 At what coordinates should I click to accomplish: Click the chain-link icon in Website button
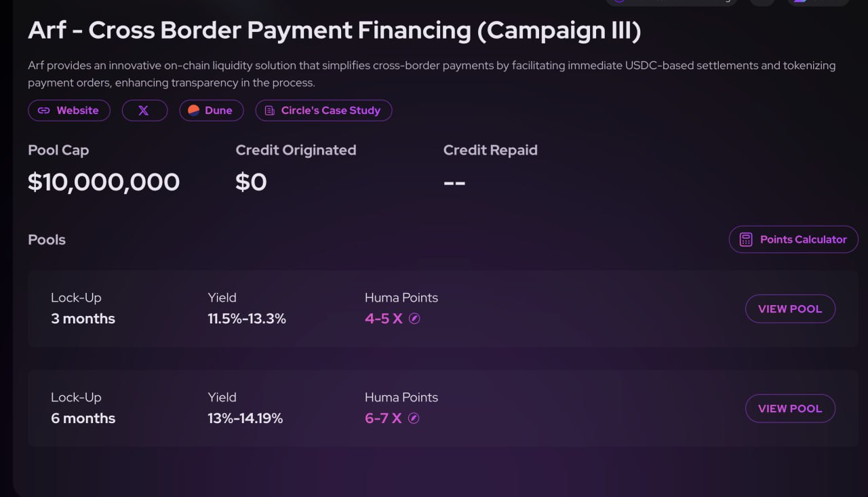(43, 111)
